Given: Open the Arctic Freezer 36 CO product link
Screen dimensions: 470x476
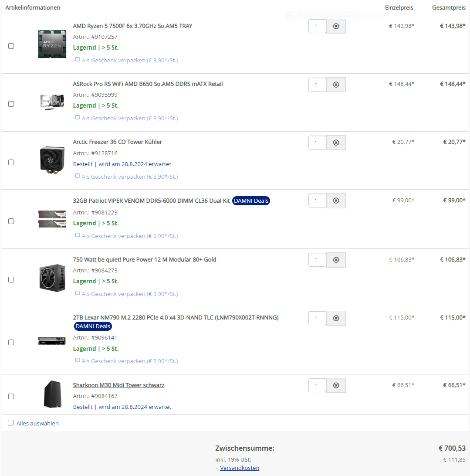Looking at the screenshot, I should click(118, 142).
